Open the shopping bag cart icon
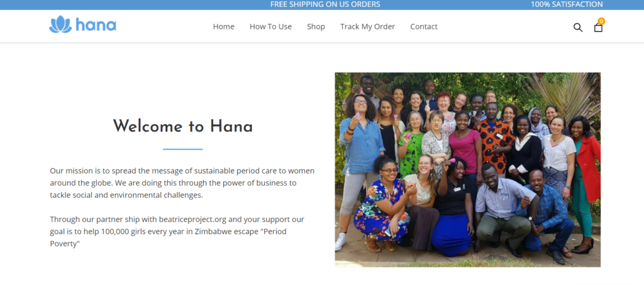This screenshot has width=644, height=285. point(599,28)
